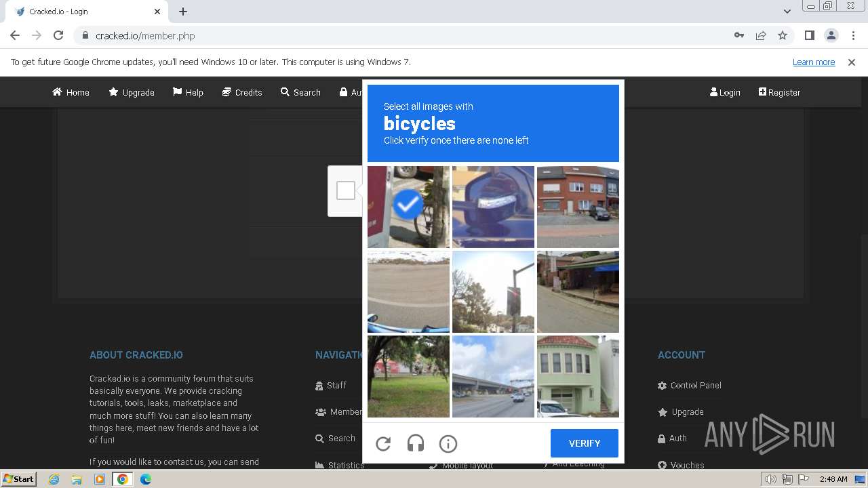Select the highway overpass image tile
The height and width of the screenshot is (488, 868).
(x=493, y=376)
